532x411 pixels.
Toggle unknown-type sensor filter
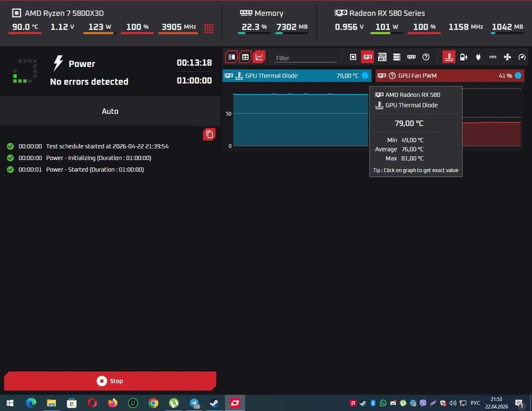click(x=426, y=57)
